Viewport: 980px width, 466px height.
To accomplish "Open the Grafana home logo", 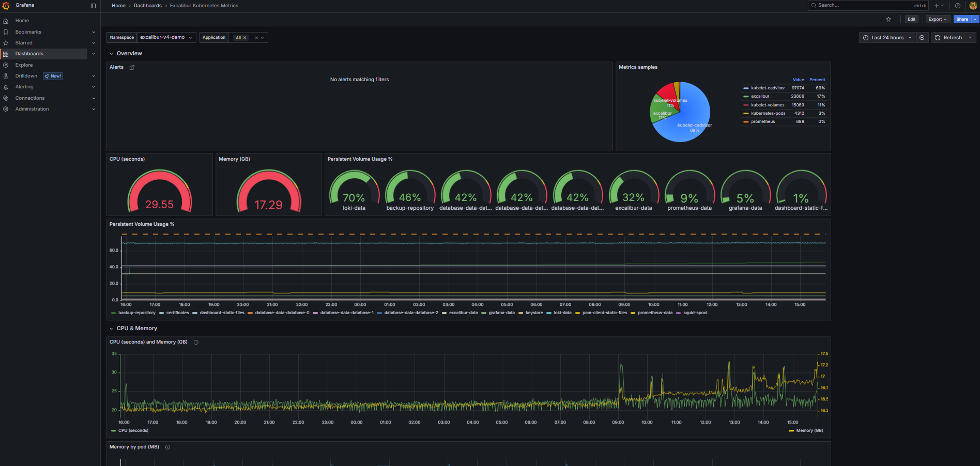I will 6,6.
